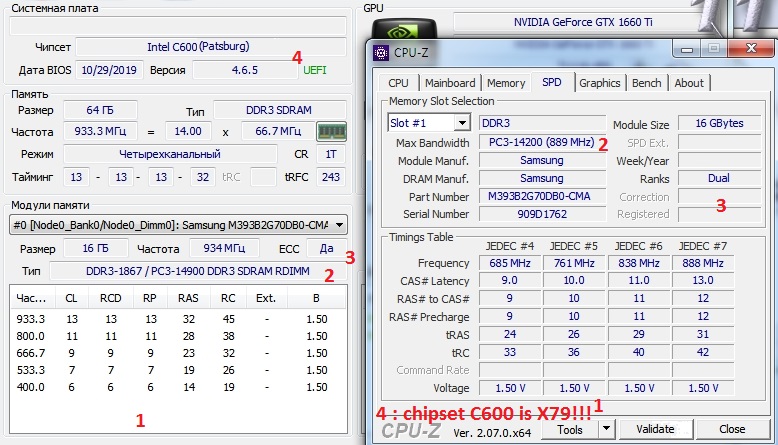Switch to the Mainboard tab
Viewport: 778px width, 445px height.
pyautogui.click(x=450, y=83)
